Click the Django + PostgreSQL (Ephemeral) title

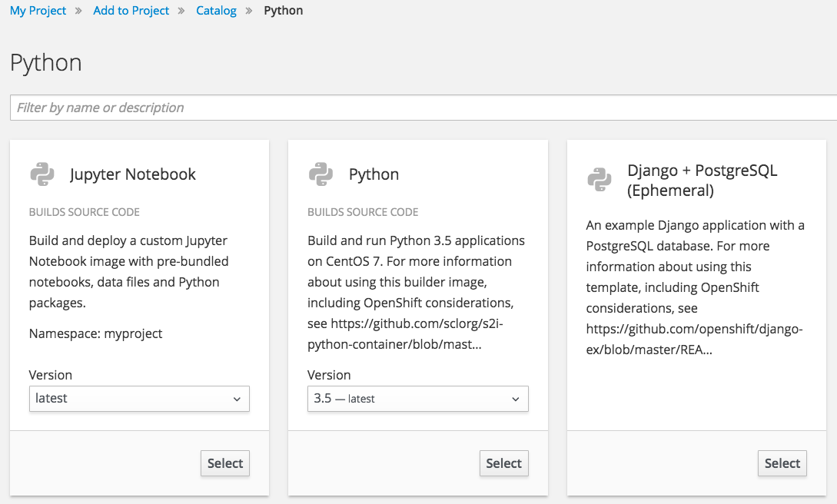[x=702, y=180]
